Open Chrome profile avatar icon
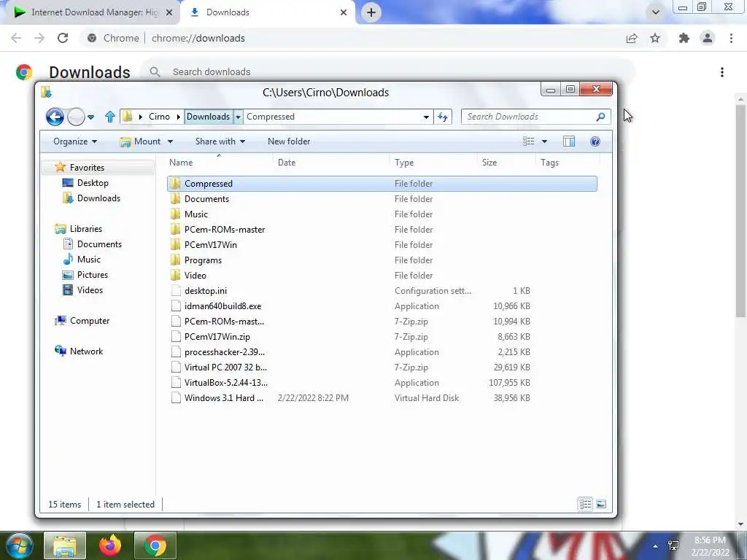This screenshot has height=560, width=747. (x=708, y=38)
